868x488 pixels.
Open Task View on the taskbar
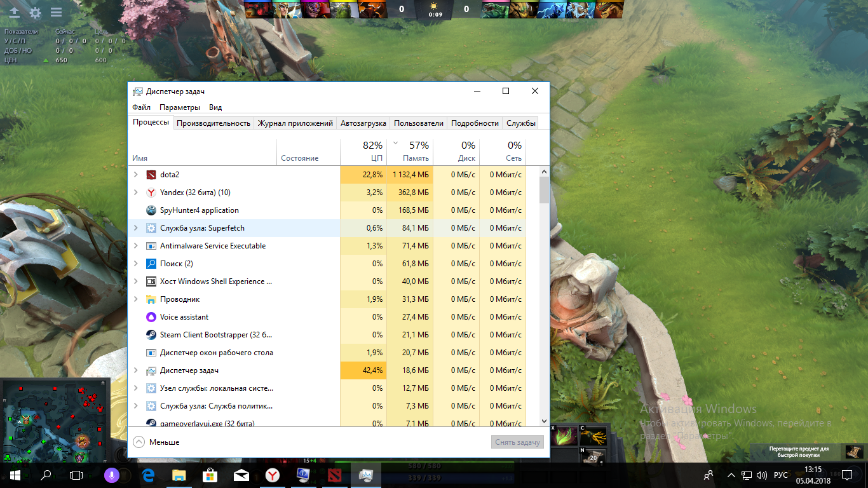tap(76, 475)
